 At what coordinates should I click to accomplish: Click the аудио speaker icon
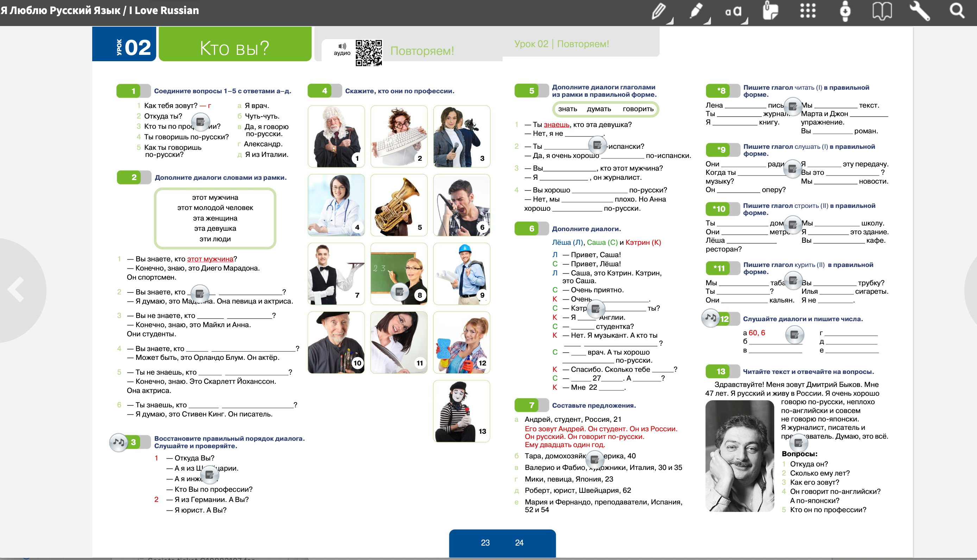[342, 46]
